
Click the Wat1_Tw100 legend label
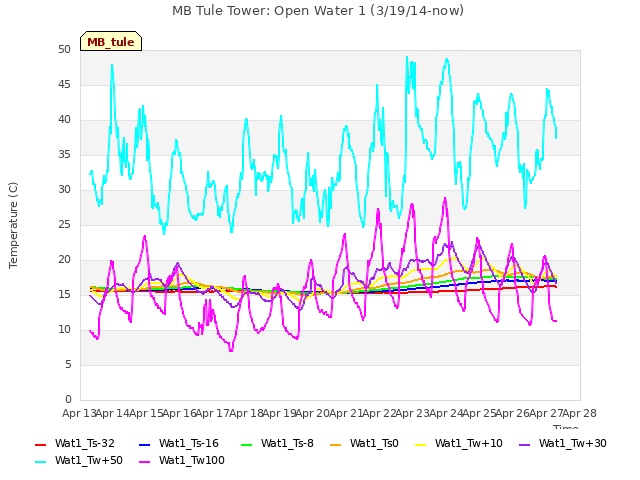click(192, 460)
